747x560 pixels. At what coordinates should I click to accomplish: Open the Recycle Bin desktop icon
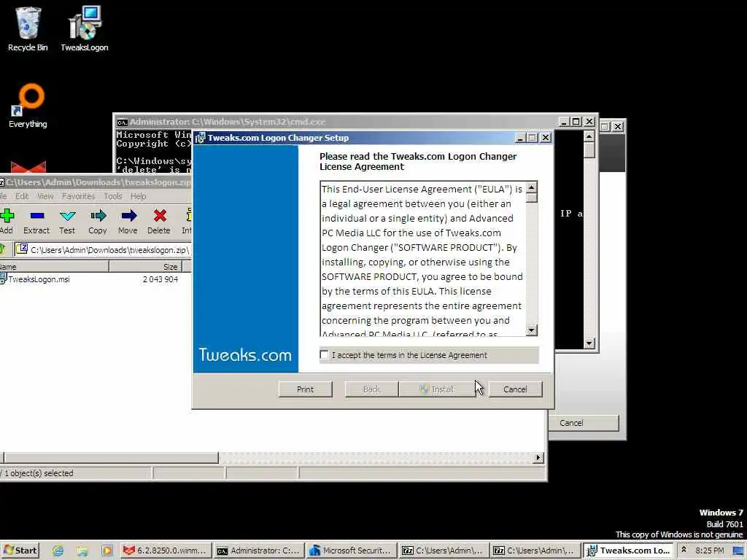[x=28, y=28]
